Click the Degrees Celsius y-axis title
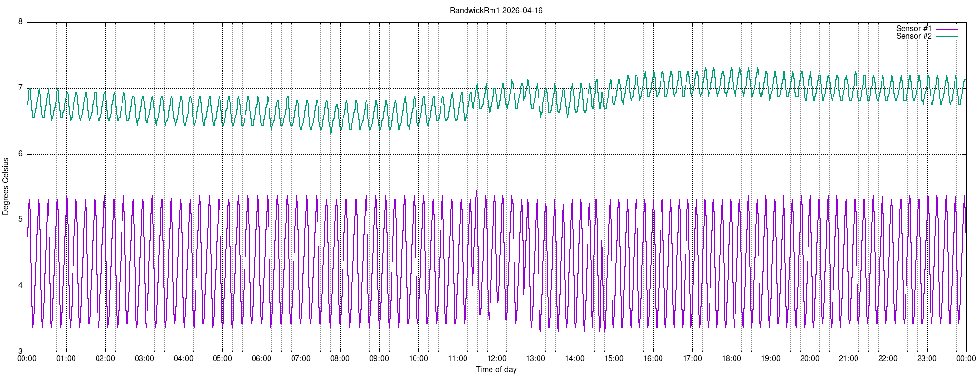Viewport: 980px width, 376px height. (6, 187)
